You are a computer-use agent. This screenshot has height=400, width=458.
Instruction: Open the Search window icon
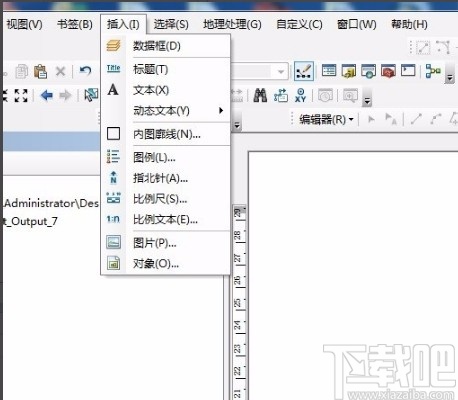click(368, 71)
